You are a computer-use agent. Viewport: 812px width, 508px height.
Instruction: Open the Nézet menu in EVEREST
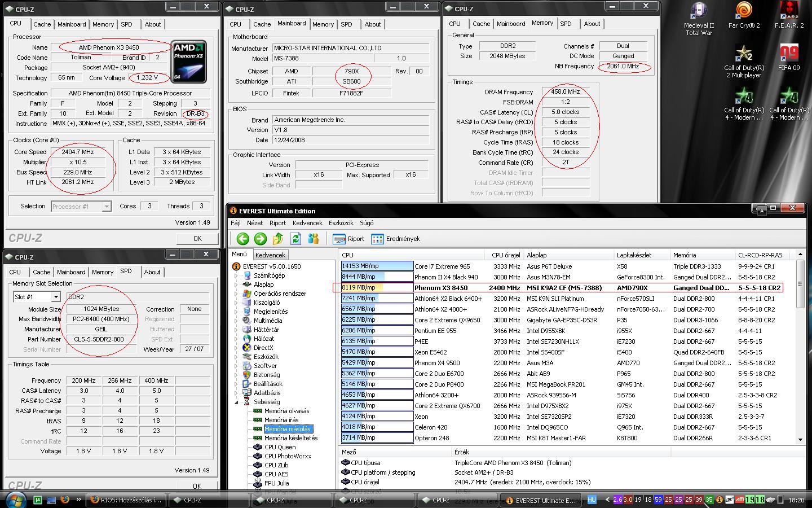click(x=255, y=223)
